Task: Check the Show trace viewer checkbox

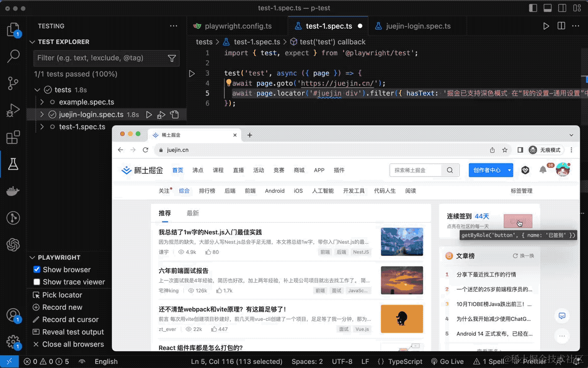Action: click(37, 282)
